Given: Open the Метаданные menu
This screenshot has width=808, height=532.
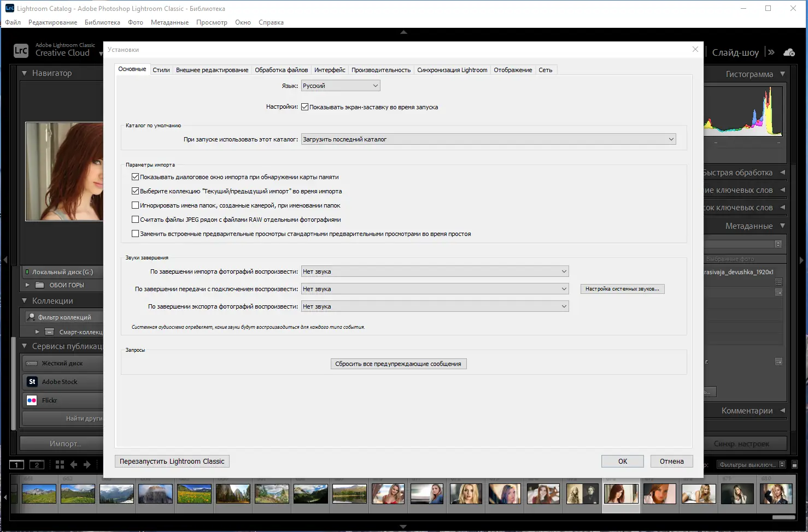Looking at the screenshot, I should tap(169, 22).
